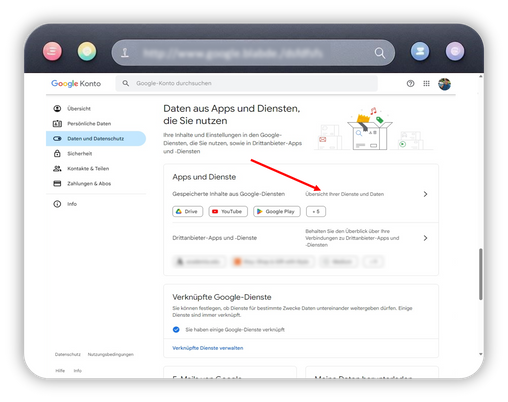Click the address bar search magnifier icon
The image size is (508, 402).
[x=380, y=53]
